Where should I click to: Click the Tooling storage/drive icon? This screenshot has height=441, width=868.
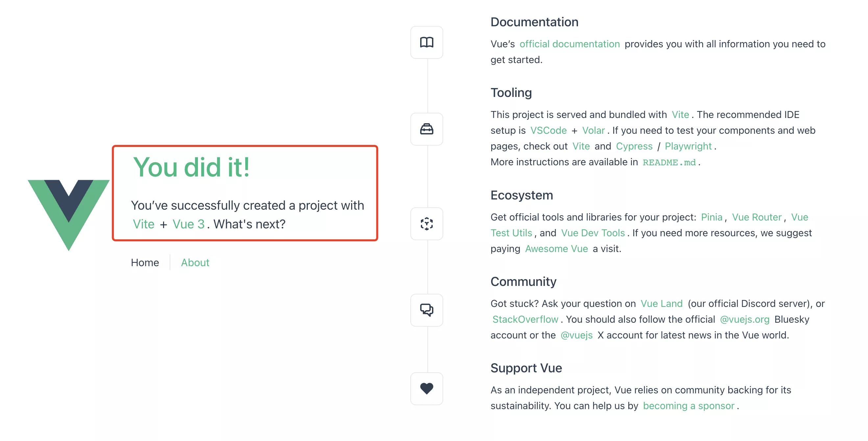[x=426, y=128]
